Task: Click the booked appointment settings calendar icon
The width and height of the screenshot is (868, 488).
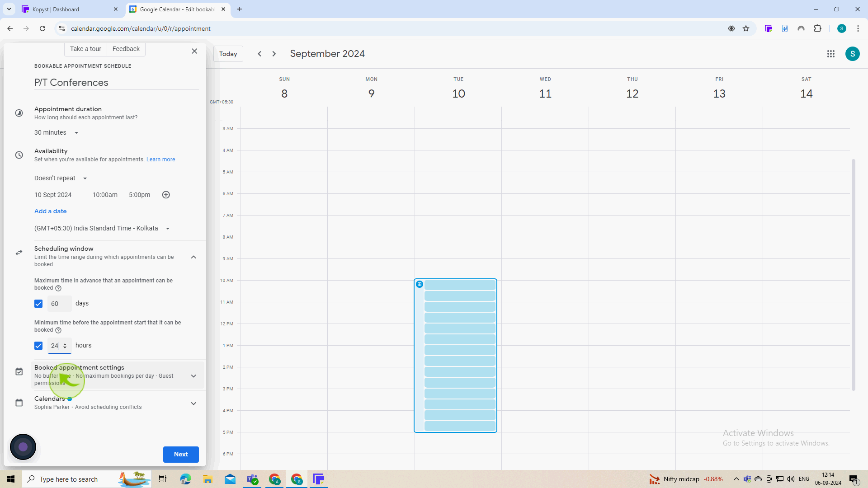Action: click(x=19, y=372)
